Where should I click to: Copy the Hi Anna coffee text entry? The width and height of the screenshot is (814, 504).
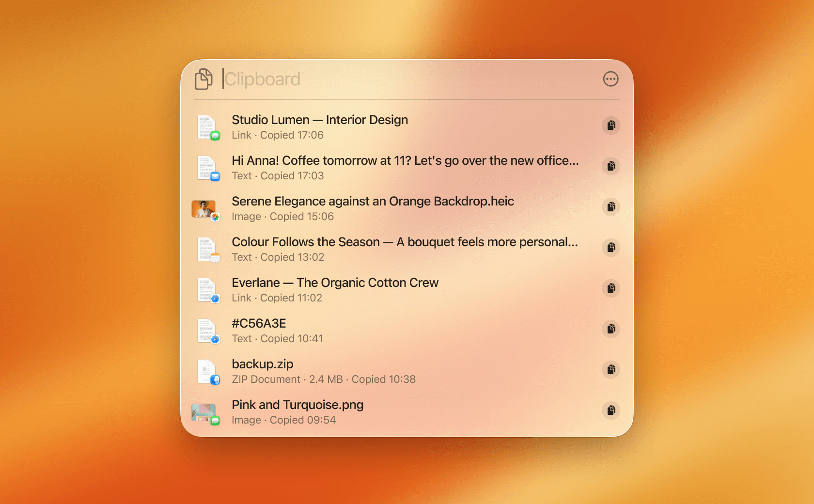point(611,166)
